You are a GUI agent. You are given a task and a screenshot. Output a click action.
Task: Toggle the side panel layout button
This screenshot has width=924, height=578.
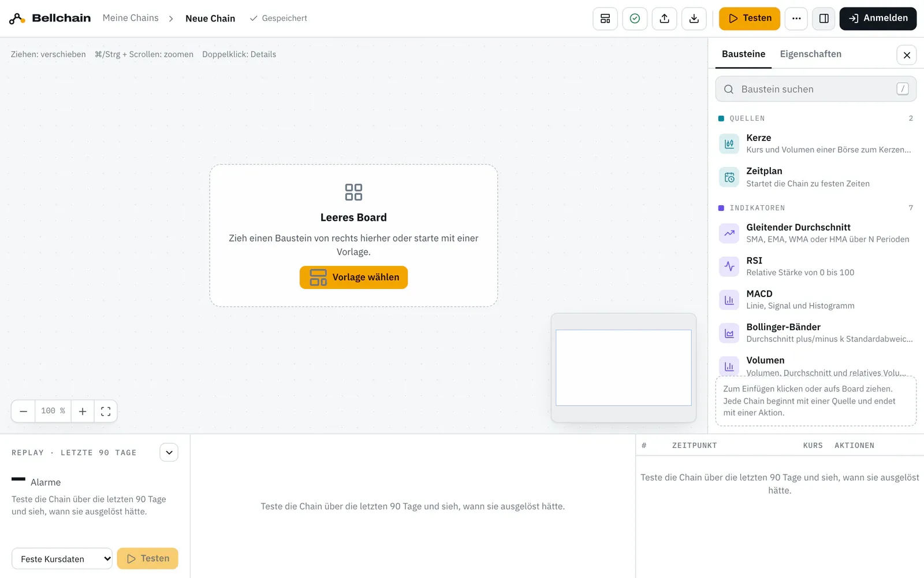(824, 18)
